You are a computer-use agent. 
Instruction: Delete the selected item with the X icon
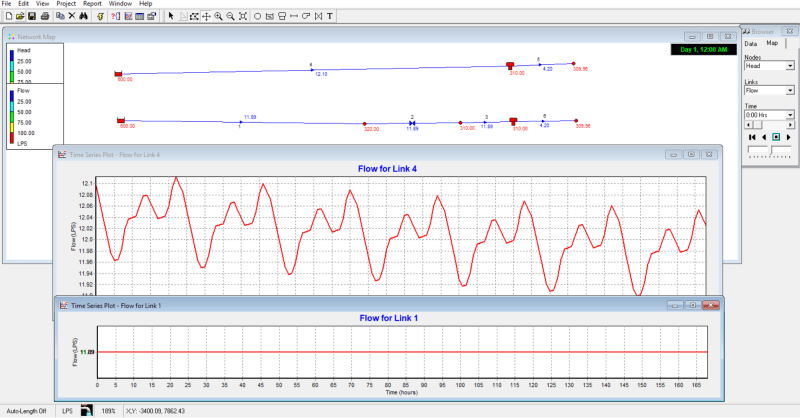click(x=72, y=16)
